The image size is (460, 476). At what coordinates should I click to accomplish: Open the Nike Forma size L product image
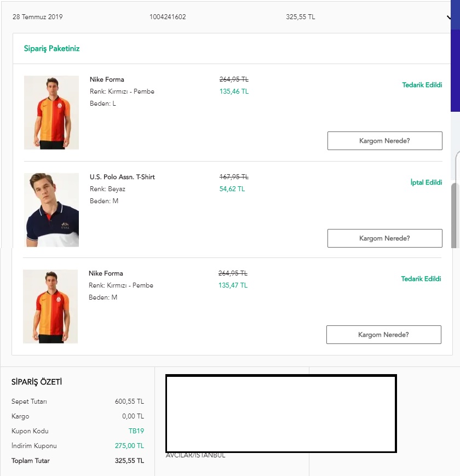pos(51,113)
